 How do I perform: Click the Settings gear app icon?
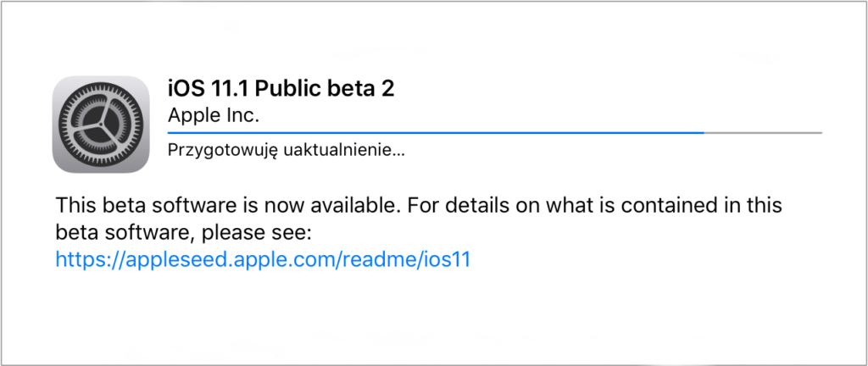[100, 124]
